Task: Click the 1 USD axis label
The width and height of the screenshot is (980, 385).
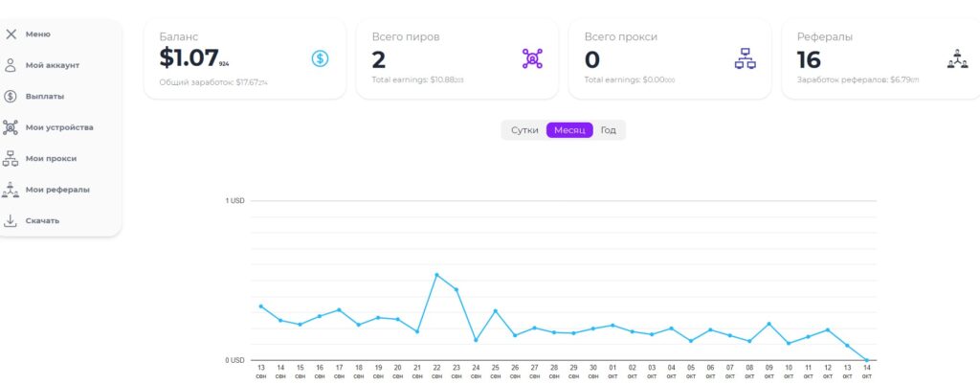Action: pyautogui.click(x=235, y=200)
